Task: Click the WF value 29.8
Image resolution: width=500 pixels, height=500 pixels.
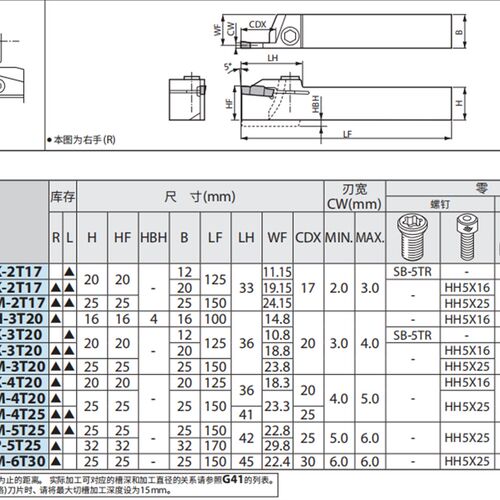Action: (x=277, y=446)
